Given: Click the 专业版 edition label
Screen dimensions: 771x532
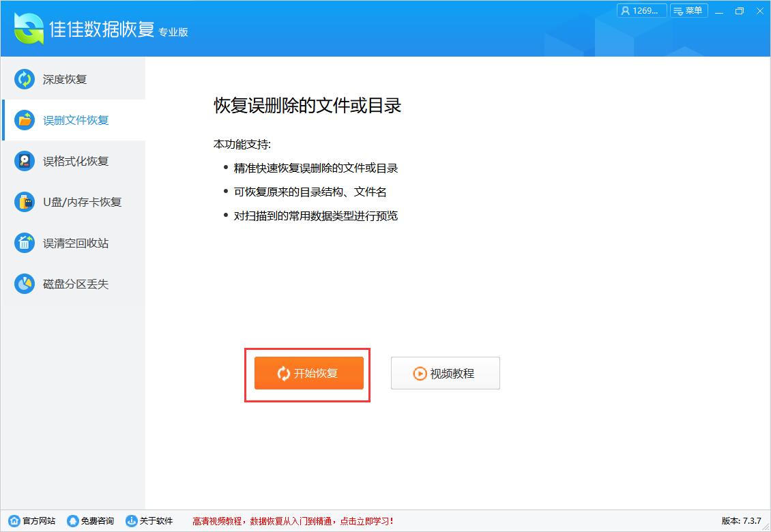Looking at the screenshot, I should [174, 32].
